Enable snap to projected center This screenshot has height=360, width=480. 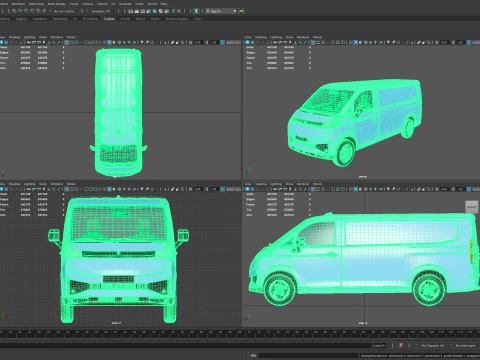[32, 11]
